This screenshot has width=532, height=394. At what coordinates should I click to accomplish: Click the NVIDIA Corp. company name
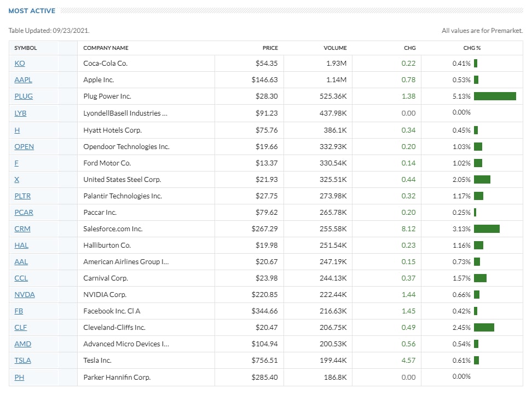tap(105, 294)
